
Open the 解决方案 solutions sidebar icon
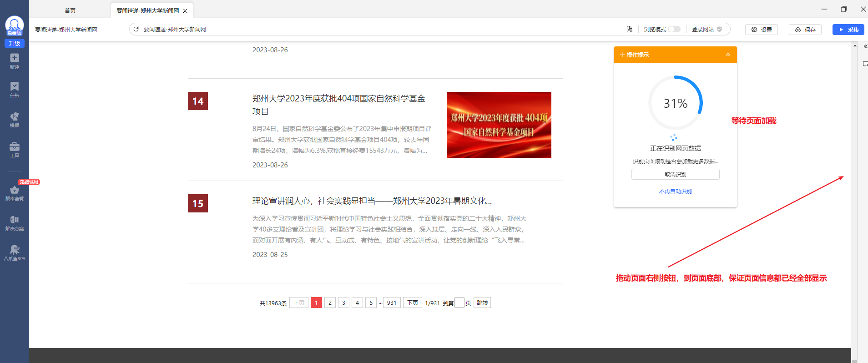(15, 223)
